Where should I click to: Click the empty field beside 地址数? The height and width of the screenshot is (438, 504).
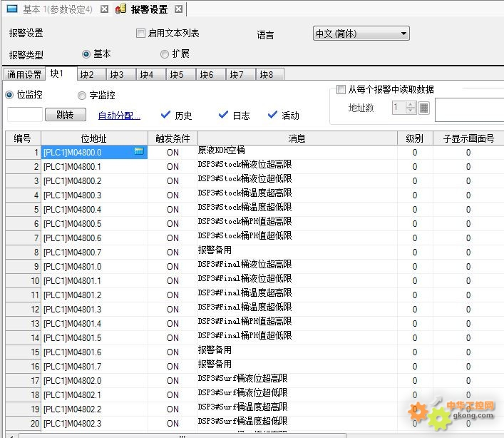coord(469,111)
